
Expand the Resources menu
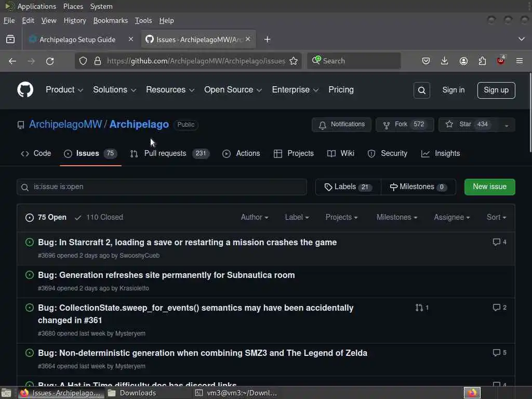coord(170,90)
